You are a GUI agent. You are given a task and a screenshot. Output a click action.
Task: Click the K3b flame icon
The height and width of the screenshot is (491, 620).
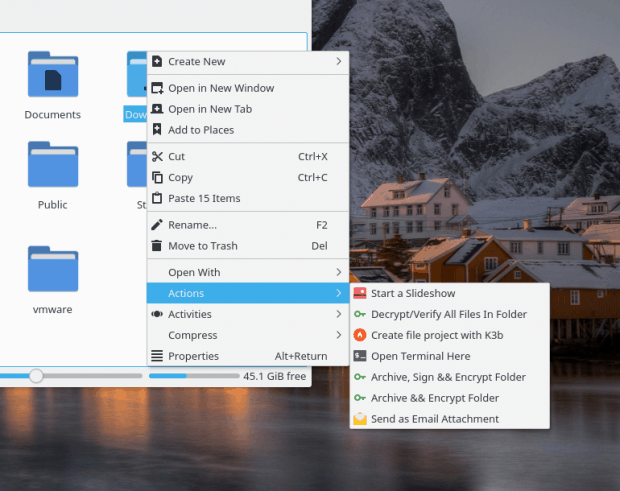360,335
